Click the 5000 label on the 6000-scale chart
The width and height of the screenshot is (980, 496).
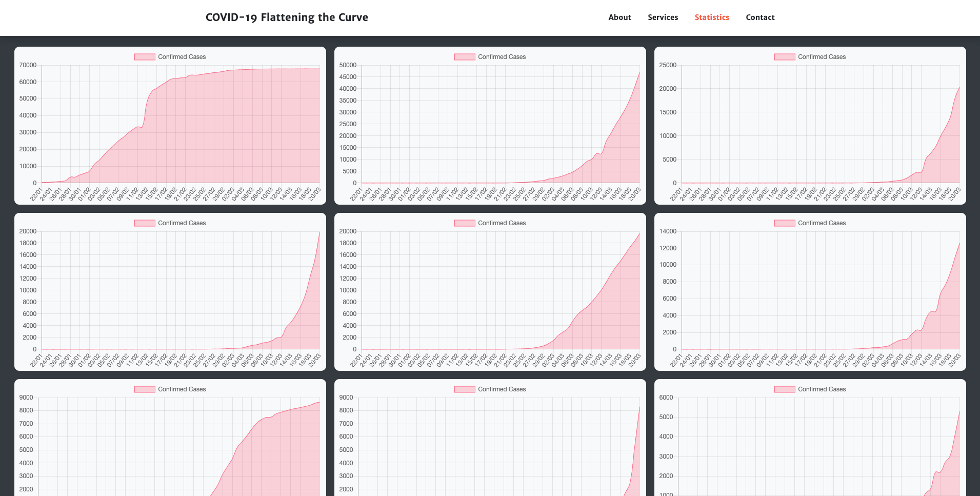(x=666, y=417)
